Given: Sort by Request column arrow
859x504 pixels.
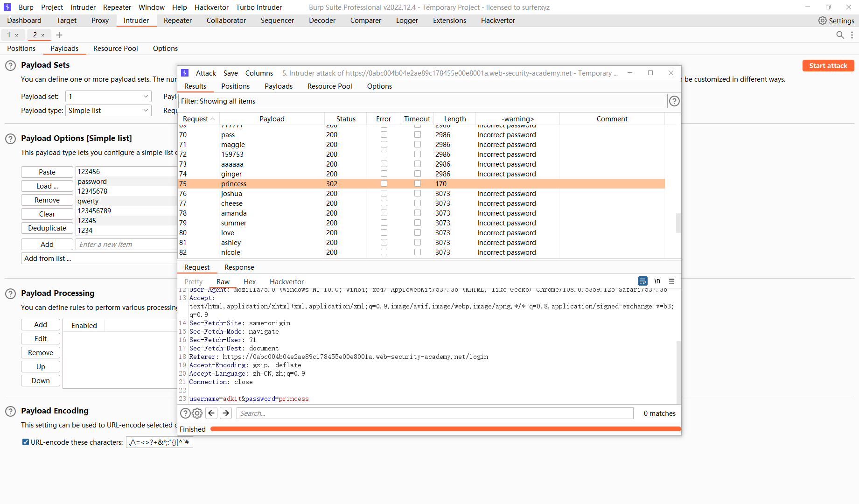Looking at the screenshot, I should pyautogui.click(x=213, y=119).
